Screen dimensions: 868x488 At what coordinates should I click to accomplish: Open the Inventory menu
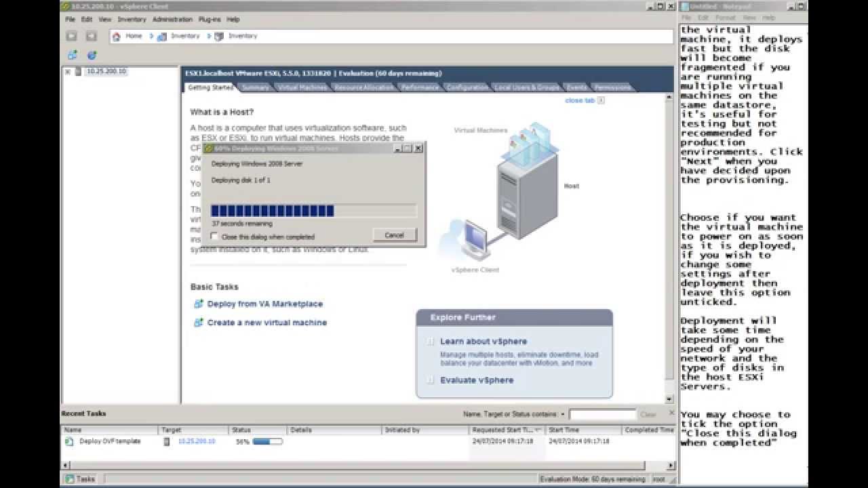[132, 20]
